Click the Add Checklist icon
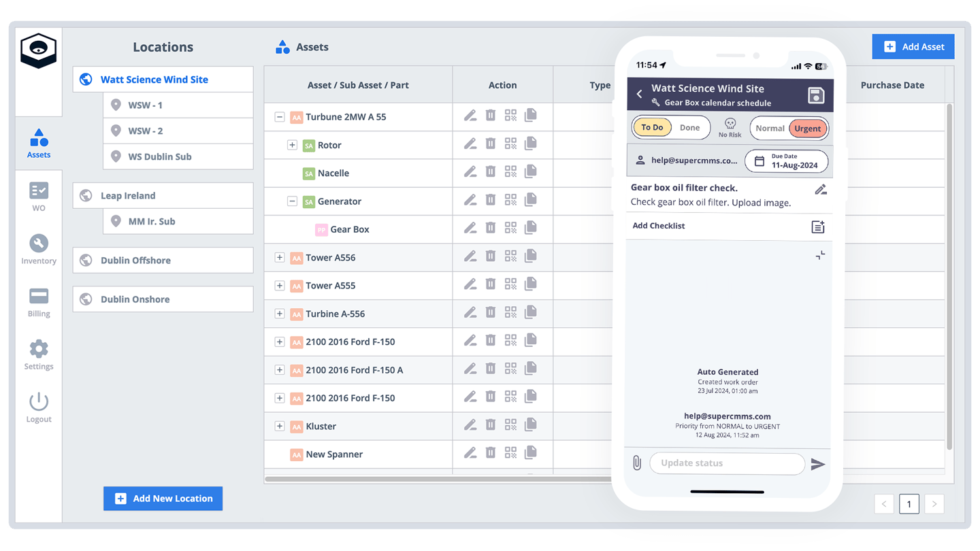This screenshot has width=980, height=551. [818, 227]
